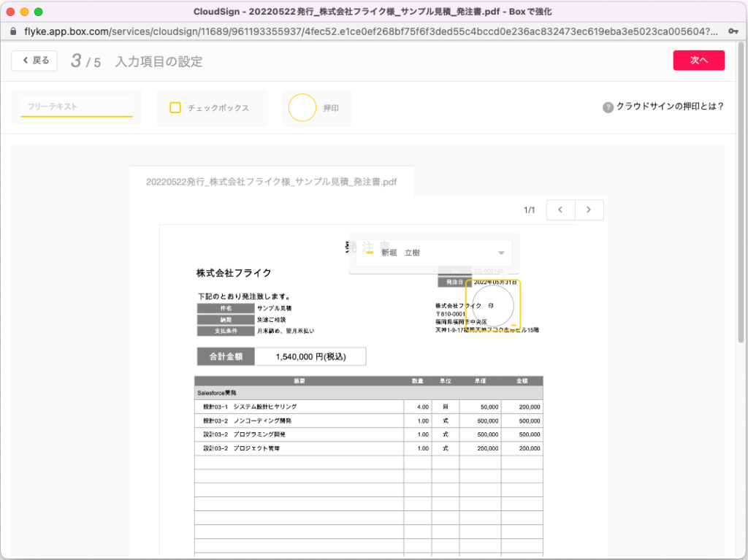Click the 1/1 page indicator
Image resolution: width=748 pixels, height=560 pixels.
point(530,210)
